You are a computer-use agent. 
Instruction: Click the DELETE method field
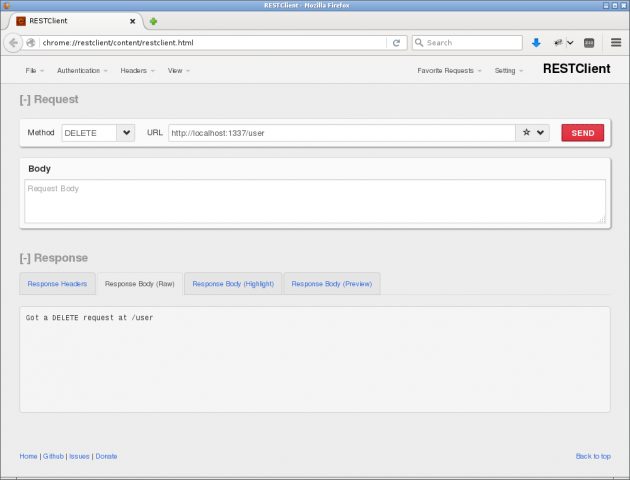pos(89,133)
